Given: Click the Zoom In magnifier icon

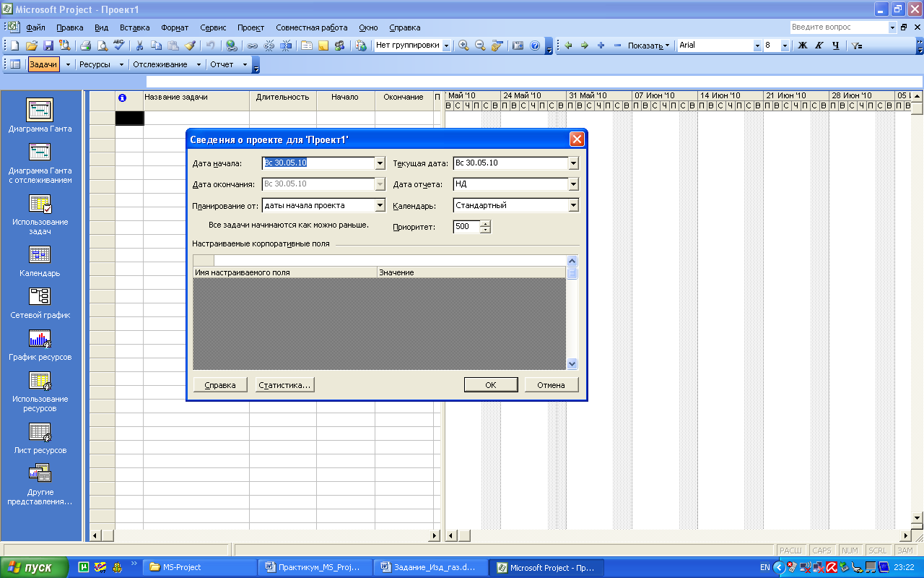Looking at the screenshot, I should (x=463, y=46).
